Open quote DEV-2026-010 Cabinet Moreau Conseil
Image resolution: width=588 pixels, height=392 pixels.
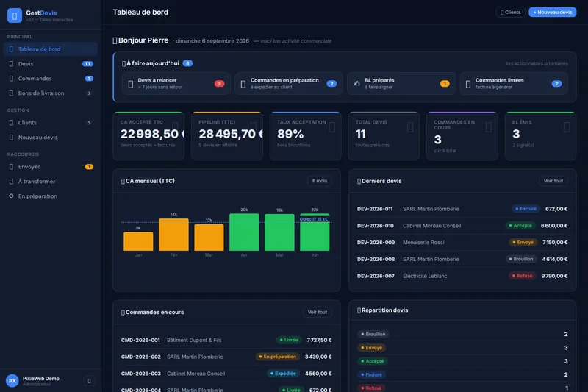pyautogui.click(x=462, y=226)
